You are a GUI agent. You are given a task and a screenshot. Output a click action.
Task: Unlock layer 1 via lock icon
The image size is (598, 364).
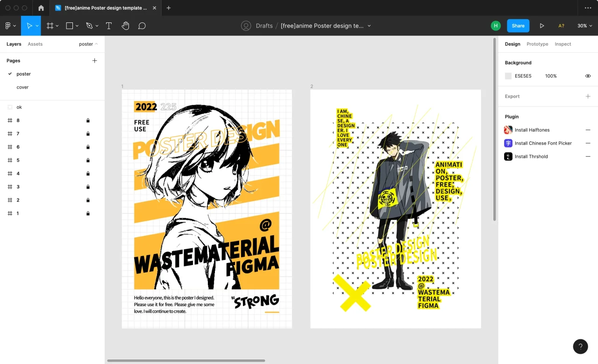click(88, 213)
